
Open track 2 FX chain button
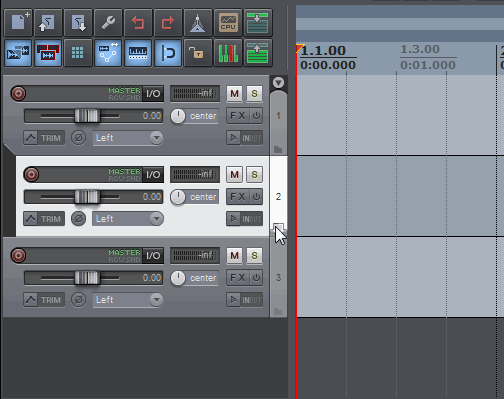tap(238, 197)
